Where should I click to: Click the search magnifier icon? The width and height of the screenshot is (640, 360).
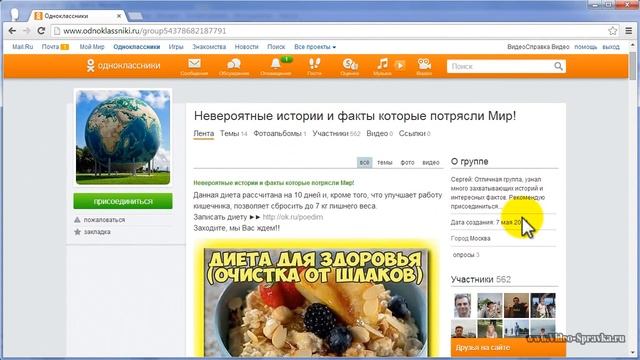pyautogui.click(x=558, y=66)
